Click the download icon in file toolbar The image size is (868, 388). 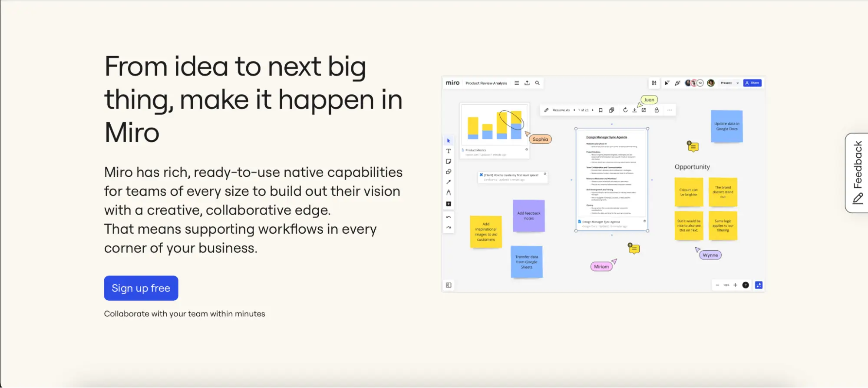634,110
